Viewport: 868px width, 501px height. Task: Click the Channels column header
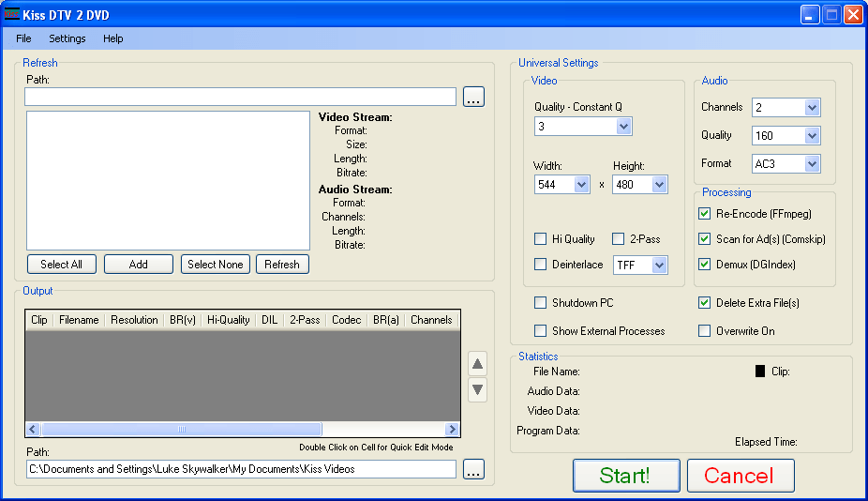(x=432, y=320)
